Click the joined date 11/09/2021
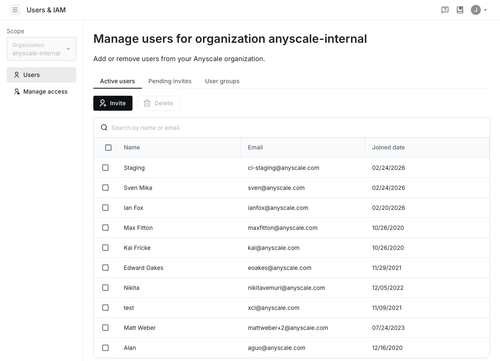Screen dimensions: 500x361 387,308
